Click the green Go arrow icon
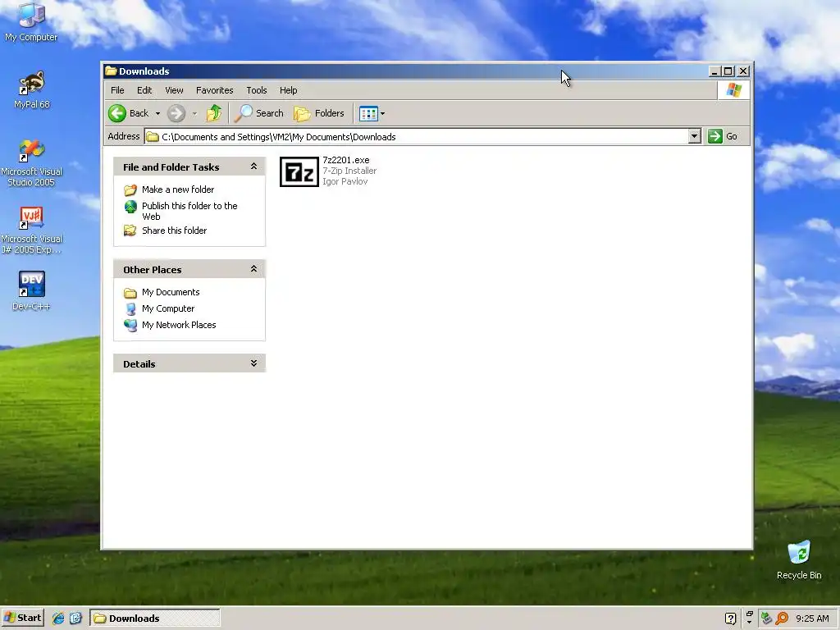 [714, 136]
